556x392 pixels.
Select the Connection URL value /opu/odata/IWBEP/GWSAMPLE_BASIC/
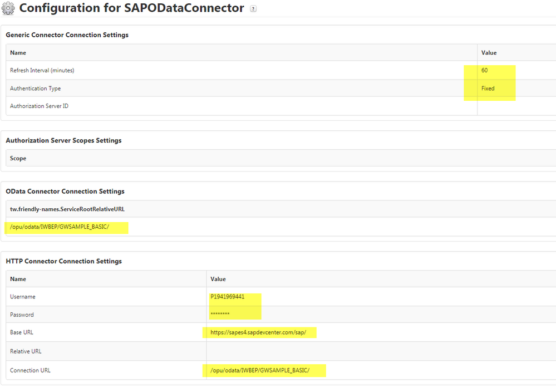tap(260, 370)
